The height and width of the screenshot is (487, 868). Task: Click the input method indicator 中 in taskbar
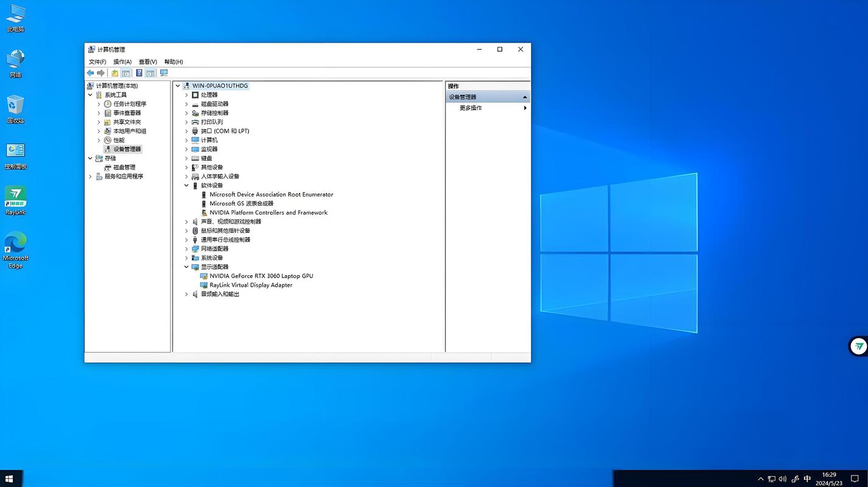(807, 478)
